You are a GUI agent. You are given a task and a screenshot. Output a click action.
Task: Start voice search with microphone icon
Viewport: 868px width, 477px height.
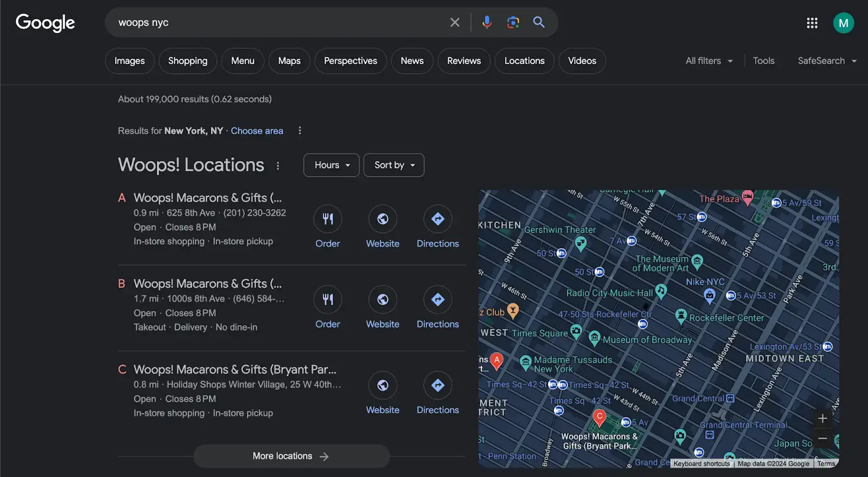(x=487, y=22)
